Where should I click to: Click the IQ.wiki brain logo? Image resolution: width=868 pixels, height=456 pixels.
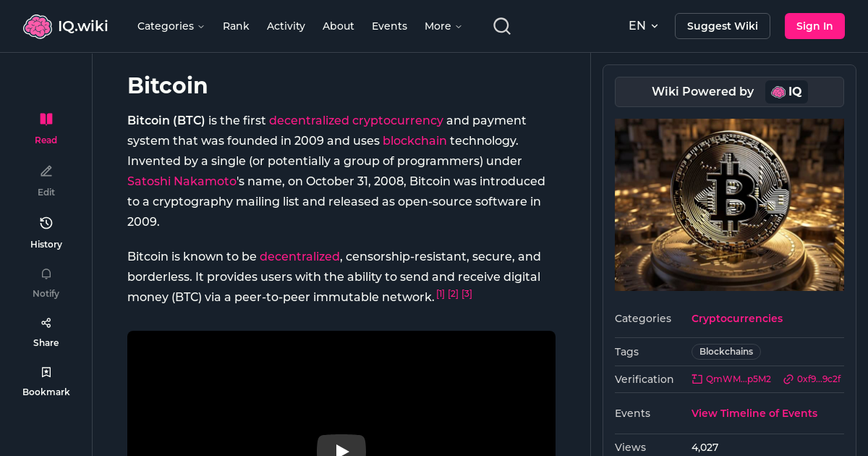(x=38, y=25)
